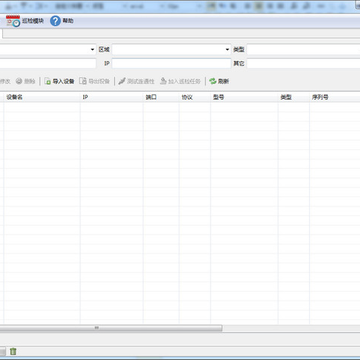Sort by the 类型 column header

tap(294, 97)
